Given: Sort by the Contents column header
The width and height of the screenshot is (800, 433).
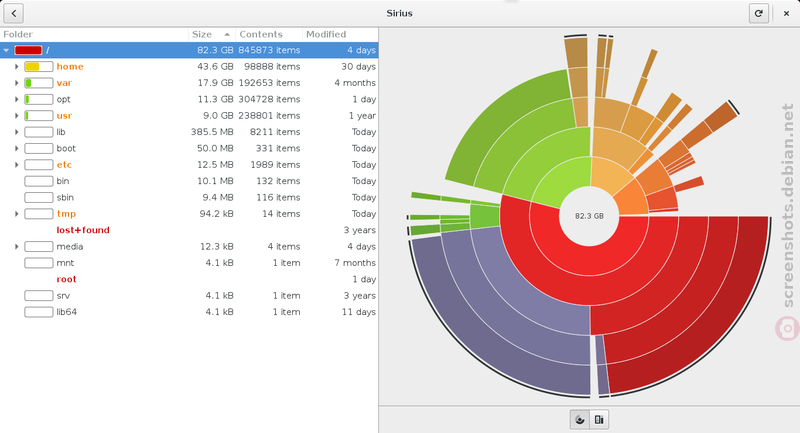Looking at the screenshot, I should coord(268,34).
